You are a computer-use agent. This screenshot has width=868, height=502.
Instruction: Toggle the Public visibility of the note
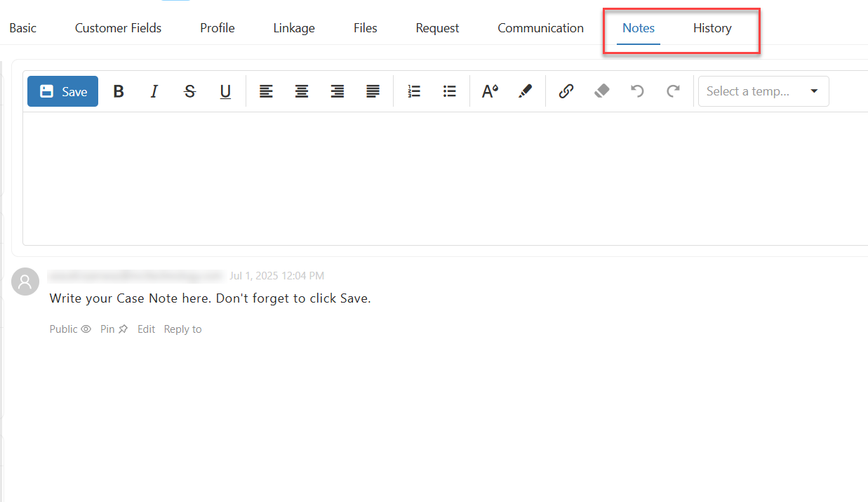point(70,329)
